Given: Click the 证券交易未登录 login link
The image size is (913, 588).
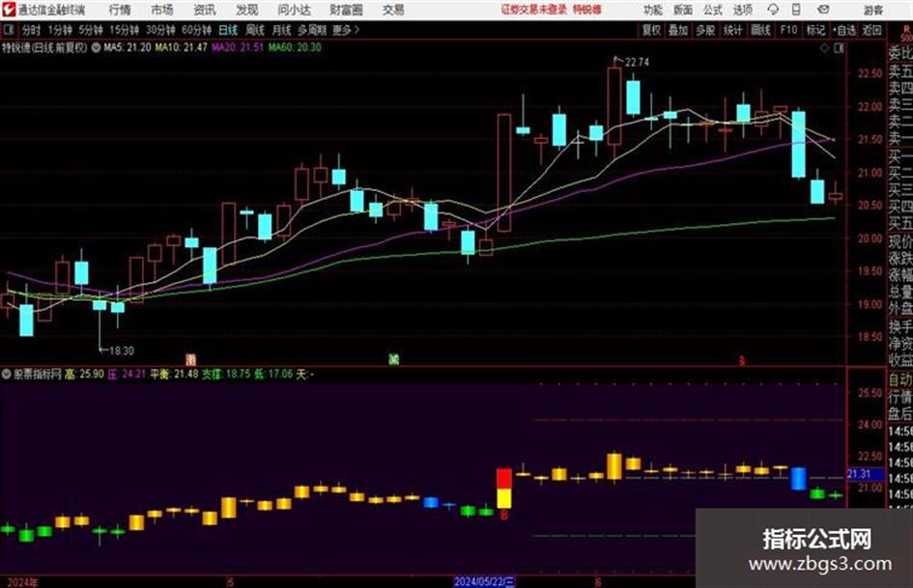Looking at the screenshot, I should point(534,10).
